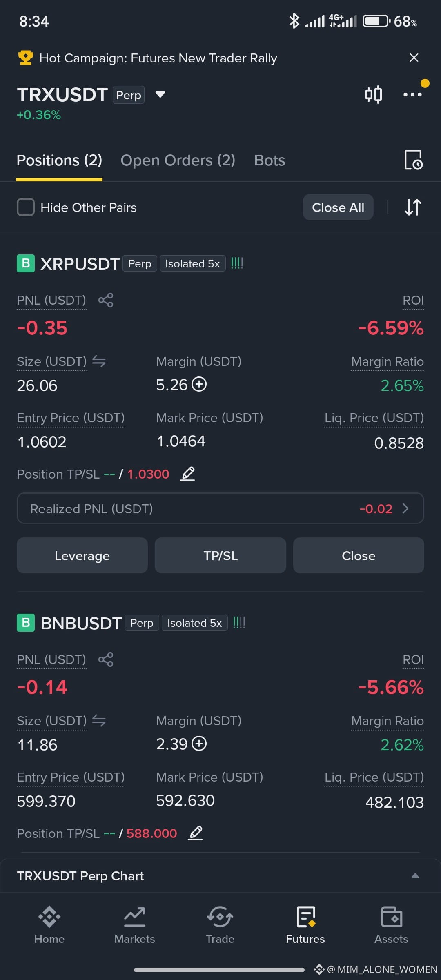Add margin to XRPUSDT with plus icon
The width and height of the screenshot is (441, 980).
(199, 385)
